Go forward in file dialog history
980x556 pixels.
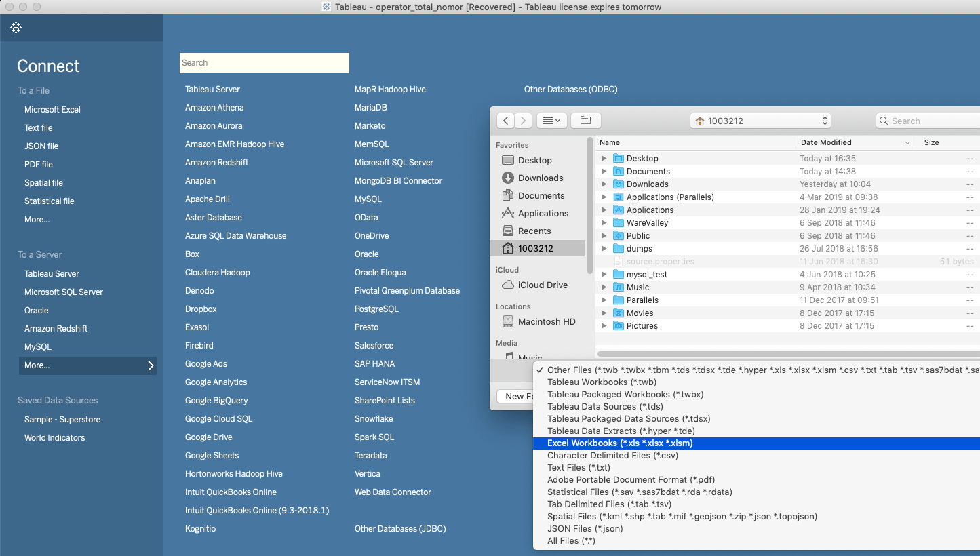coord(523,121)
